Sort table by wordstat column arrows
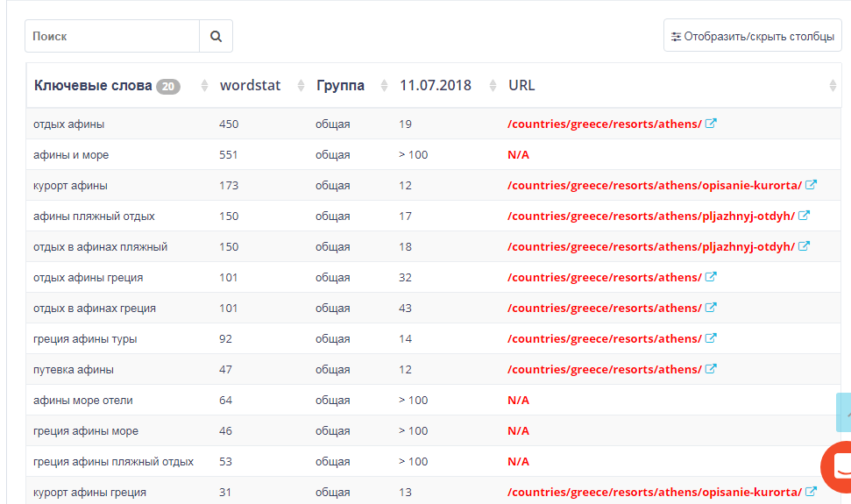The width and height of the screenshot is (851, 504). (x=301, y=86)
